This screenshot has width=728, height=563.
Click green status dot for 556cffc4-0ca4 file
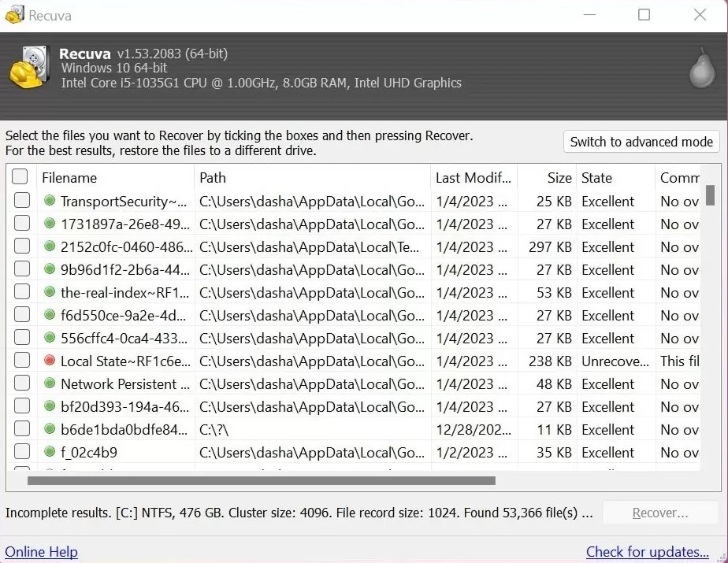pyautogui.click(x=50, y=338)
